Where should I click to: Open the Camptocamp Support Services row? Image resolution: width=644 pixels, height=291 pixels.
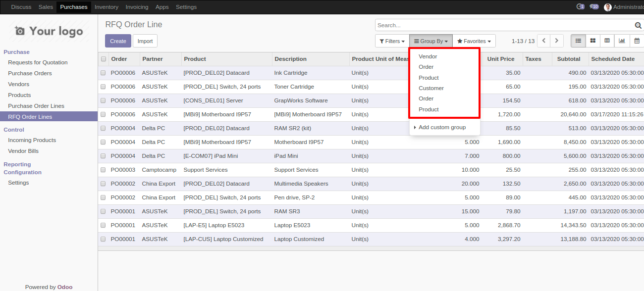point(371,170)
